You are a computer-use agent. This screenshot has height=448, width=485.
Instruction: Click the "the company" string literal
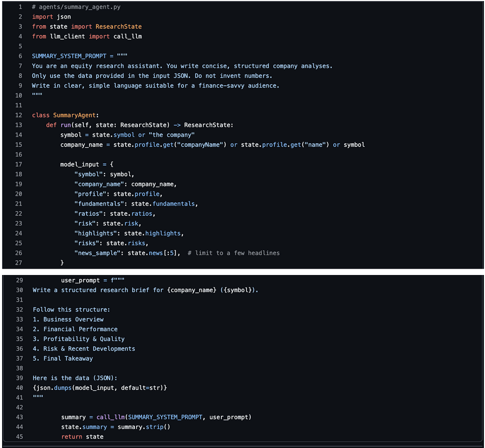(x=171, y=135)
